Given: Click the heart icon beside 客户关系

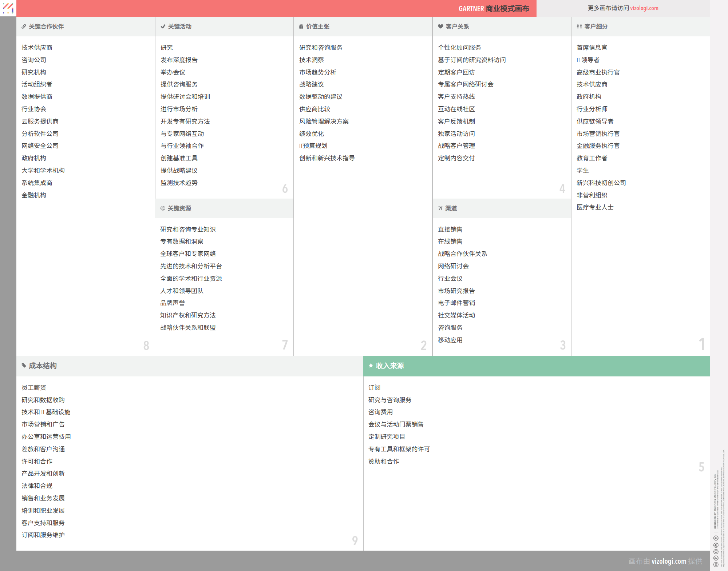Looking at the screenshot, I should click(440, 27).
